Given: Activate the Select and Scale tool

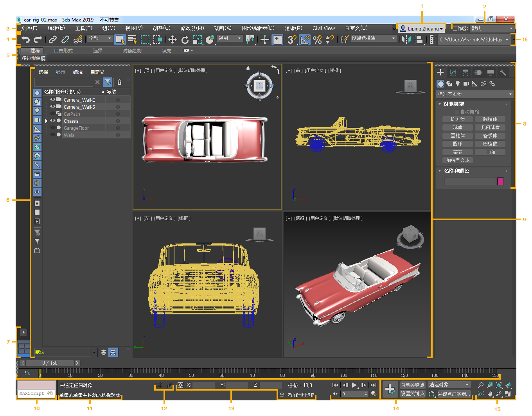Looking at the screenshot, I should coord(198,39).
